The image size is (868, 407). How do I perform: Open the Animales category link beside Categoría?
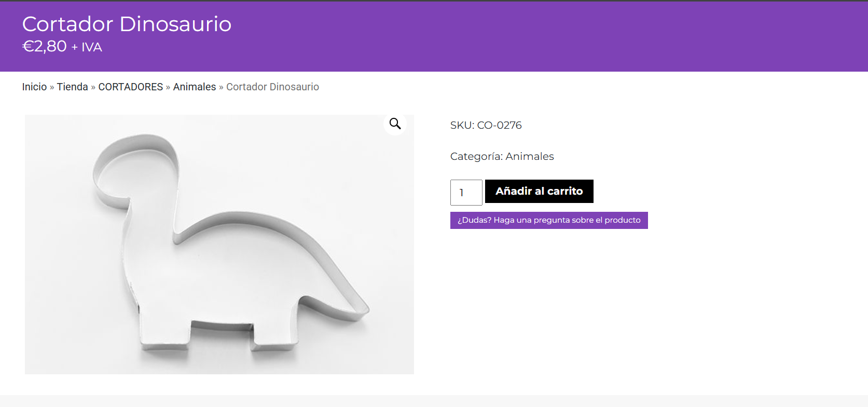pos(530,156)
